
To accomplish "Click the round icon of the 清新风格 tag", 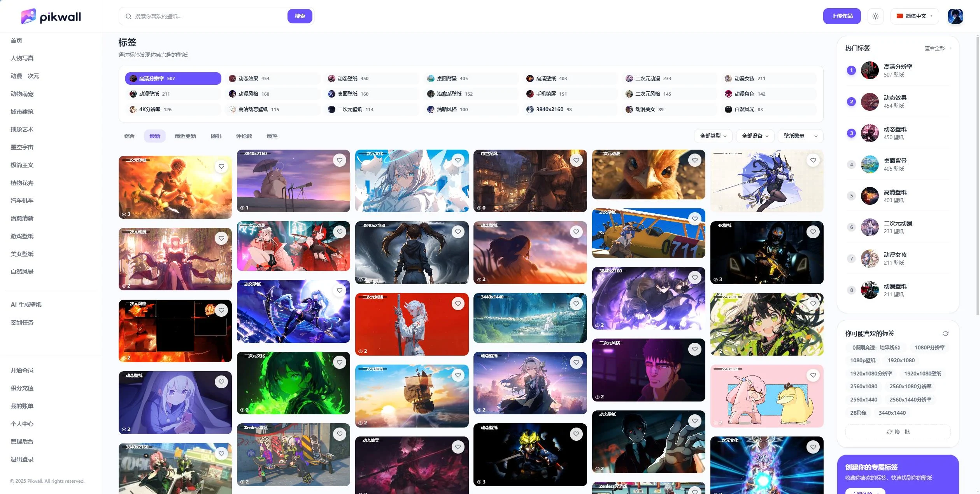I will 431,109.
